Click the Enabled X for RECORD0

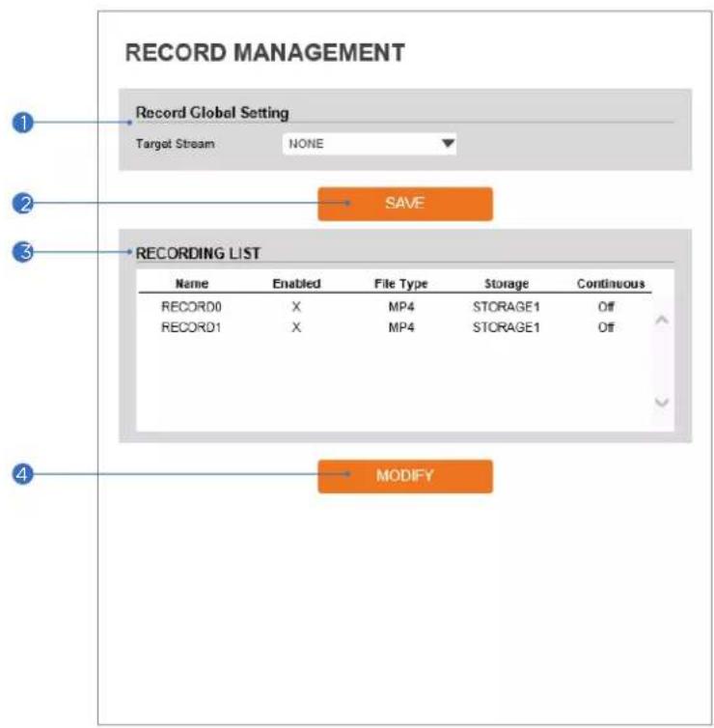point(296,307)
